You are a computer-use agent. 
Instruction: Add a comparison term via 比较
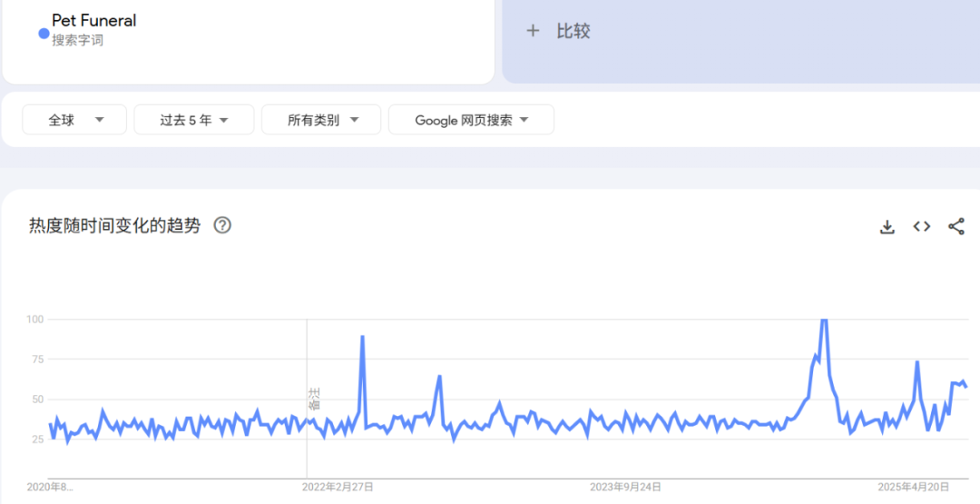click(x=573, y=31)
